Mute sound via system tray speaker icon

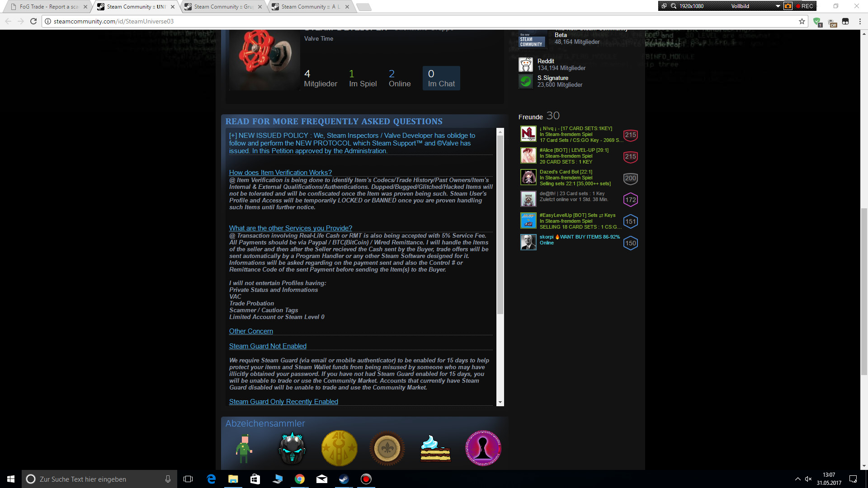808,479
